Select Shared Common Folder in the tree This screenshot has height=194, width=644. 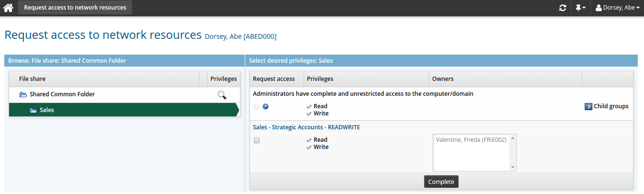tap(62, 94)
